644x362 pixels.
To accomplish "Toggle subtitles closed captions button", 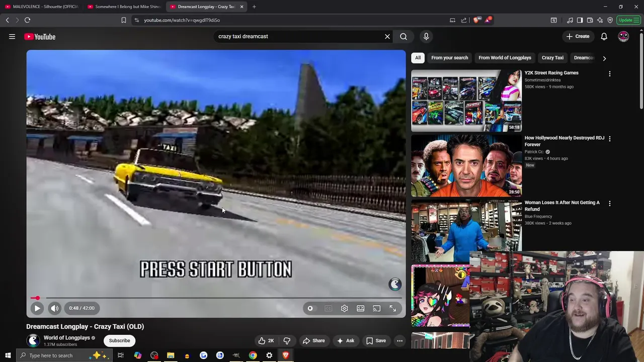I will (328, 308).
